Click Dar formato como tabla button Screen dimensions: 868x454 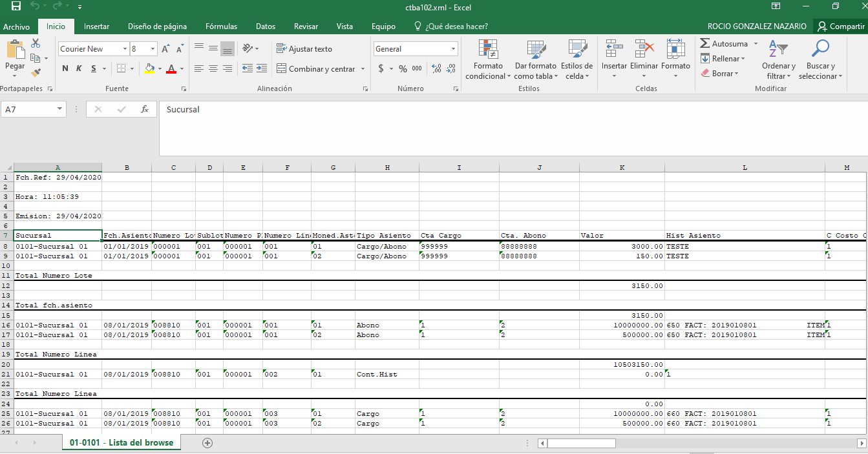535,59
